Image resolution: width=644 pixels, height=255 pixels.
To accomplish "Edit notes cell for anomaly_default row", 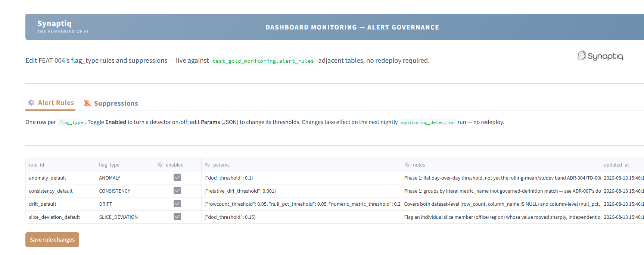I will coord(501,178).
